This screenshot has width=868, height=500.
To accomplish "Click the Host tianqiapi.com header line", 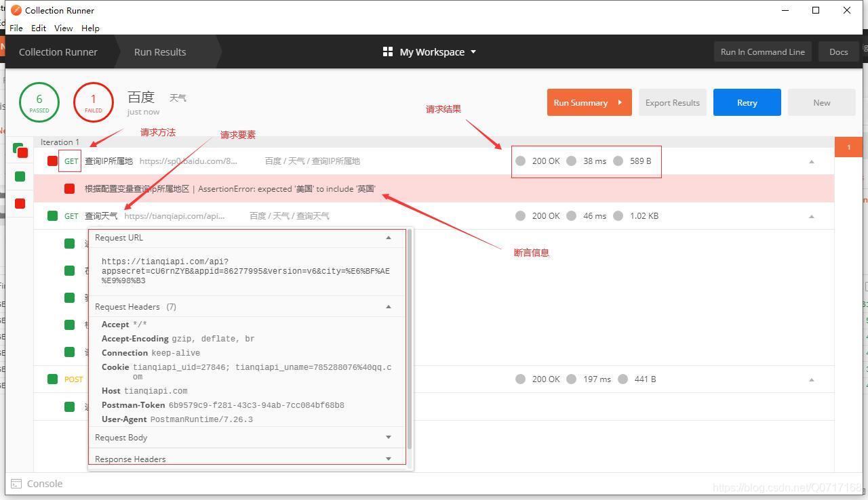I will click(x=144, y=391).
